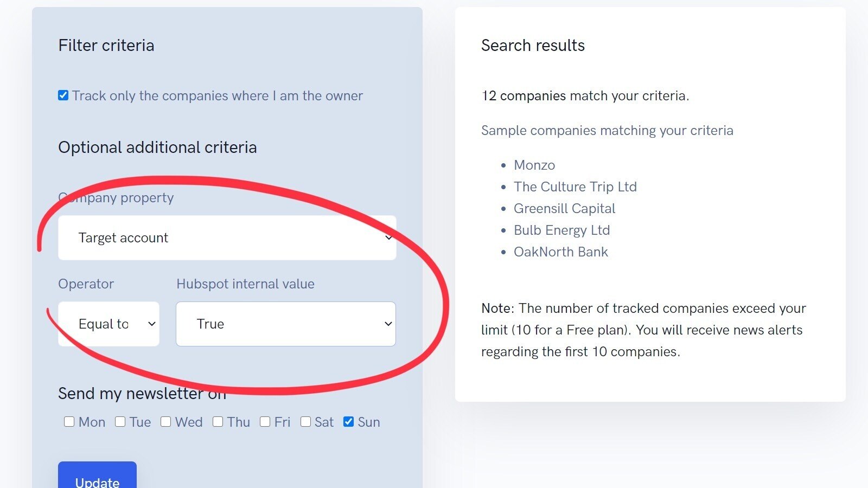
Task: Open the Target account property dropdown
Action: [227, 237]
